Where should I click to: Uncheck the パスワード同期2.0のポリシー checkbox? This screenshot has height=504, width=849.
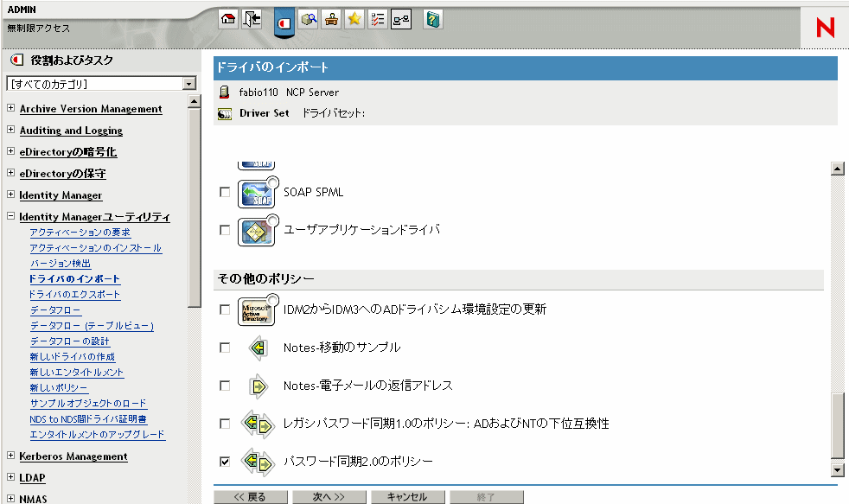(x=225, y=462)
